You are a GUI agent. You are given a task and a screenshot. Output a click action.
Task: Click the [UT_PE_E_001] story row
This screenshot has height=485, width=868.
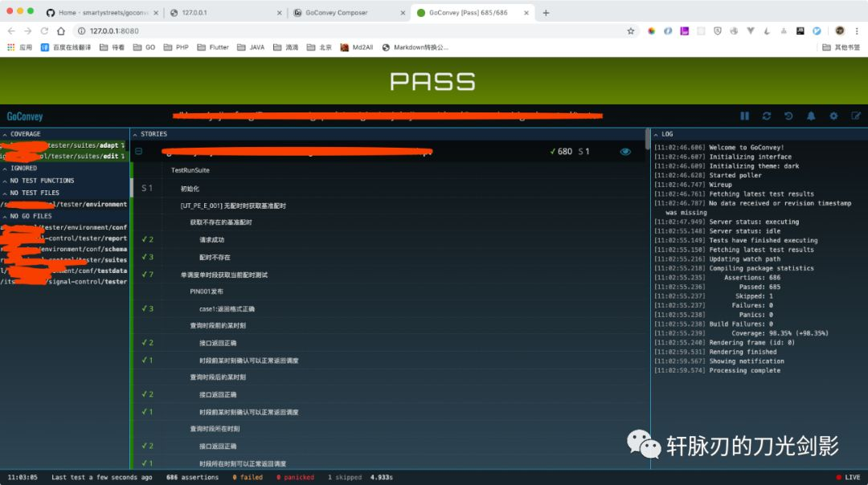coord(389,206)
